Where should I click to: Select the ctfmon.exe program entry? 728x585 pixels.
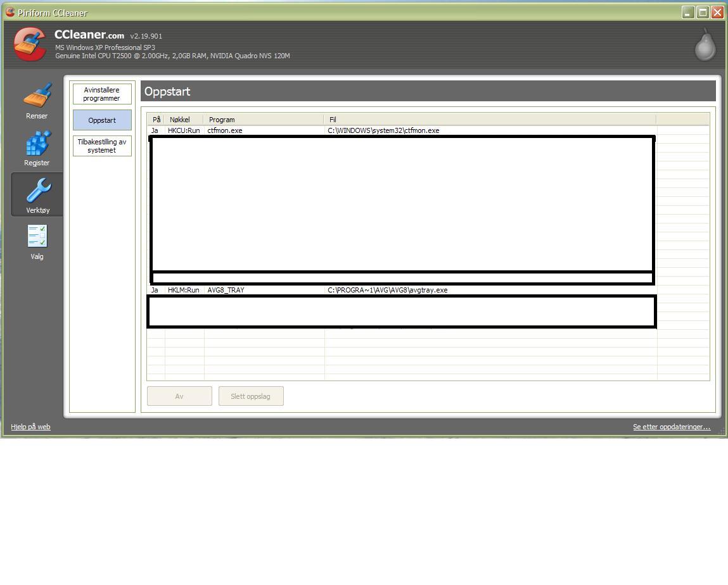(225, 130)
